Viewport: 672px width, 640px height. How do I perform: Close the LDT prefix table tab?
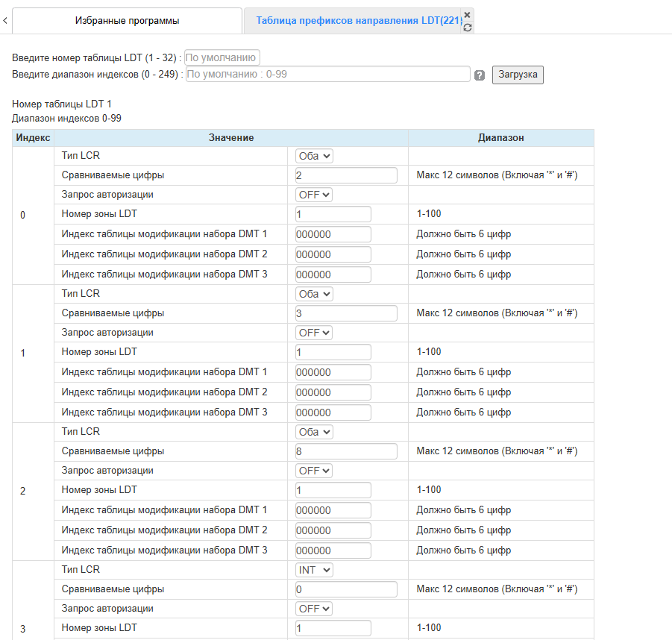[467, 15]
